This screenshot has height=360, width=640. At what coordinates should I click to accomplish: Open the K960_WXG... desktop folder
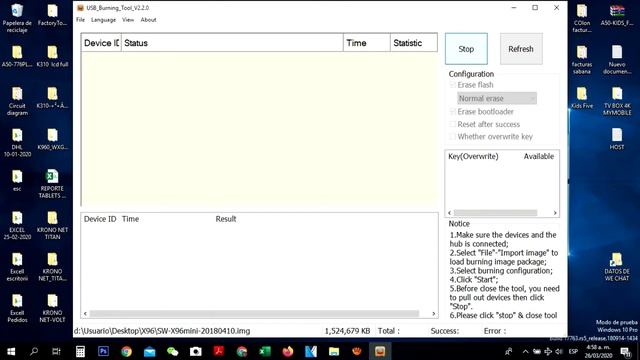52,139
